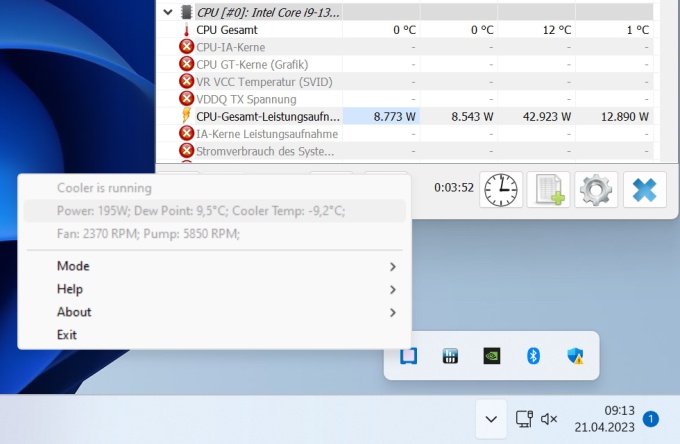Select the VR VCC Temperatur (SVID) row
680x444 pixels.
tap(406, 82)
